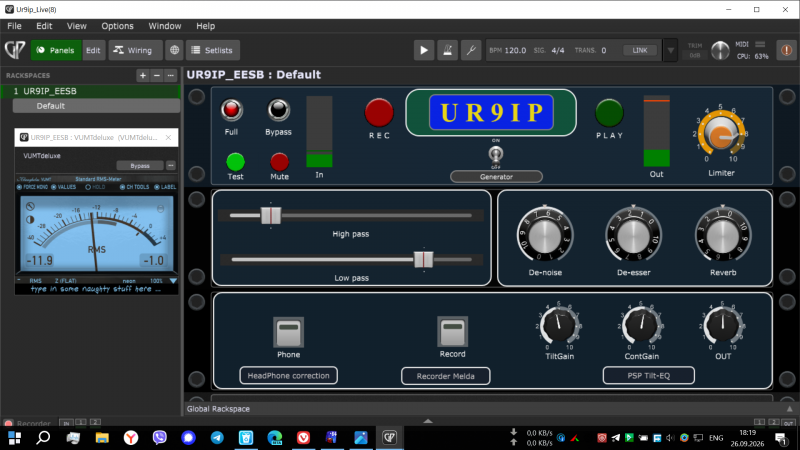The image size is (800, 450).
Task: Open the Options menu
Action: [117, 26]
